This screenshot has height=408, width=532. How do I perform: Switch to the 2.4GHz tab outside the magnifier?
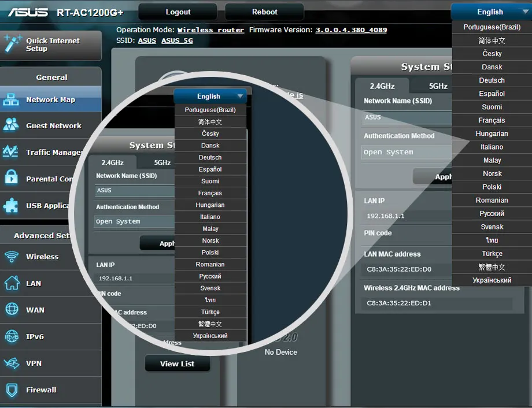pyautogui.click(x=382, y=86)
